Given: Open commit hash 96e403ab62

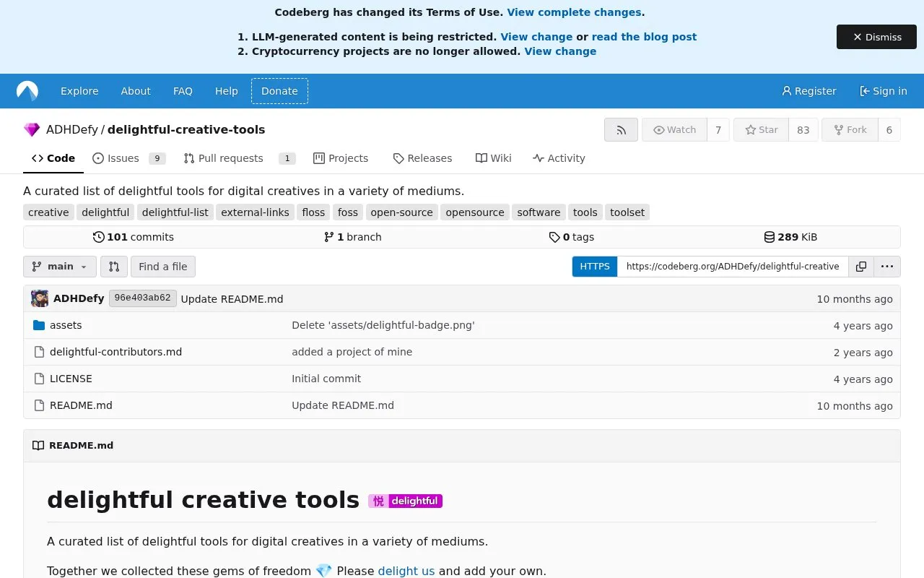Looking at the screenshot, I should [143, 298].
